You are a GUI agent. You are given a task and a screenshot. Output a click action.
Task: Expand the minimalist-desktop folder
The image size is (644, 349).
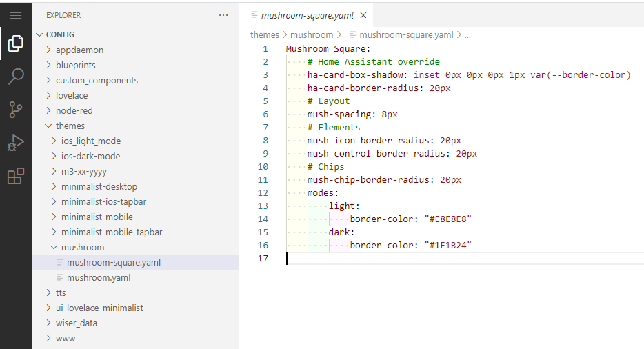[x=99, y=186]
